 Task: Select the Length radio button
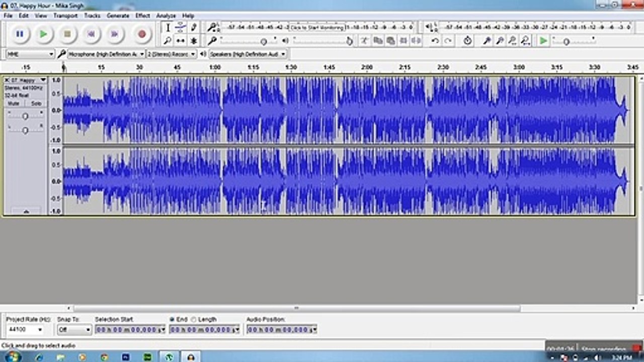pos(194,319)
